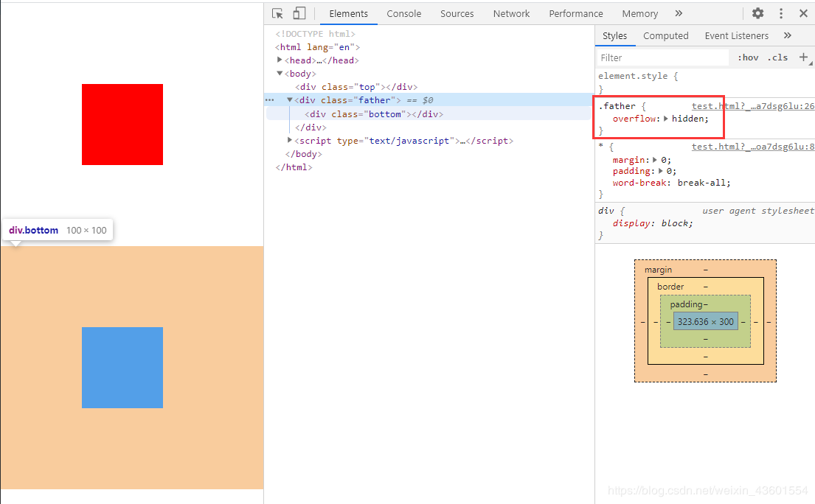Switch to the Elements tab
Image resolution: width=815 pixels, height=504 pixels.
(348, 14)
